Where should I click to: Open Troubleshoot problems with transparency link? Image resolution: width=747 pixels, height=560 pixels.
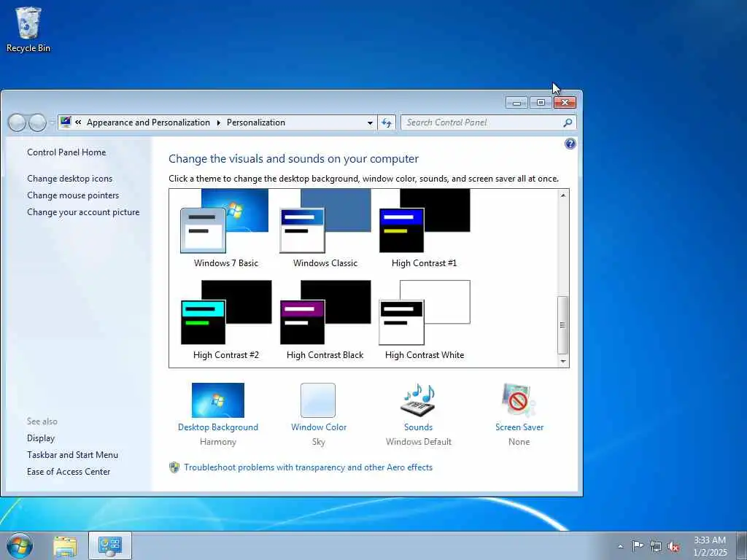click(x=309, y=467)
